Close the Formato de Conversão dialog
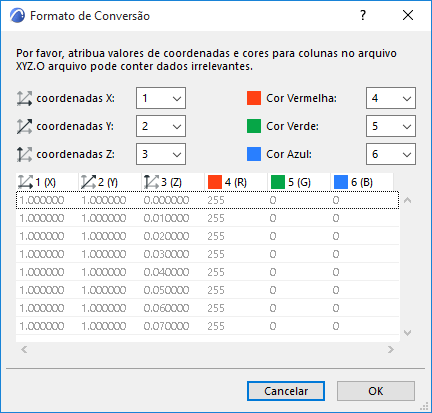 coord(408,15)
